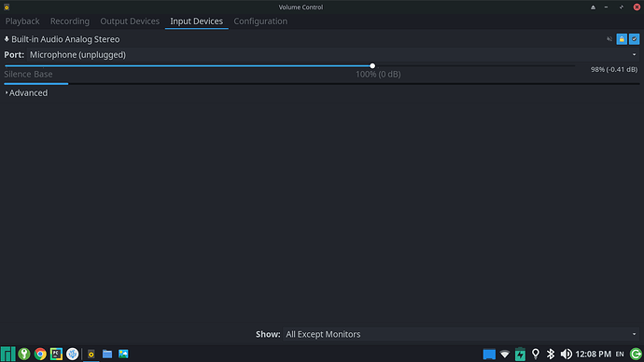Select the Input Devices tab

tap(196, 21)
